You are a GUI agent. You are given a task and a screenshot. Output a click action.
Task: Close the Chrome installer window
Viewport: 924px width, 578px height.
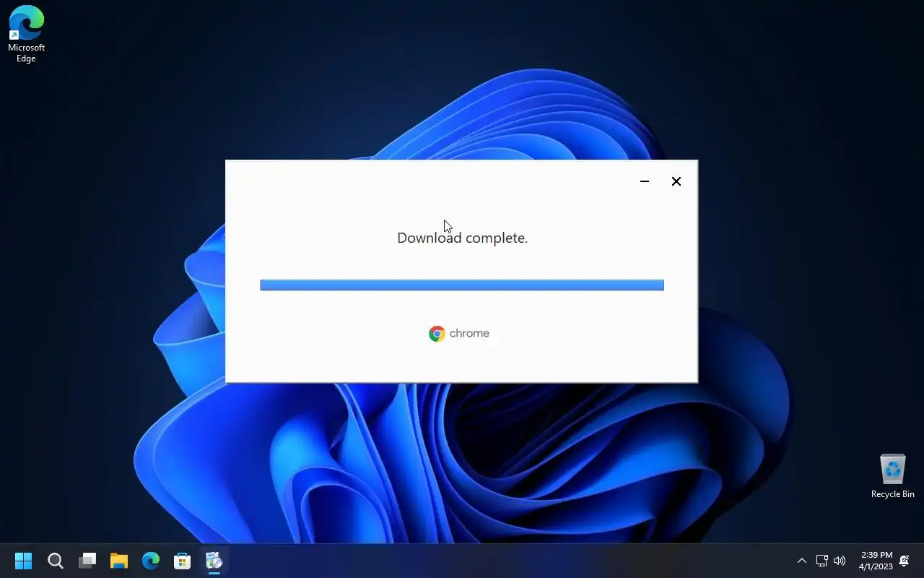click(x=676, y=181)
